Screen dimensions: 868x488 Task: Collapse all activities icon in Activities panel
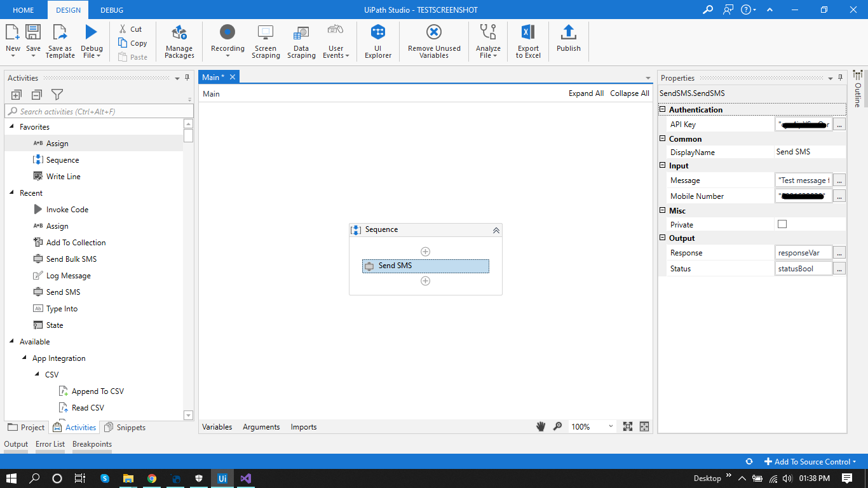36,95
